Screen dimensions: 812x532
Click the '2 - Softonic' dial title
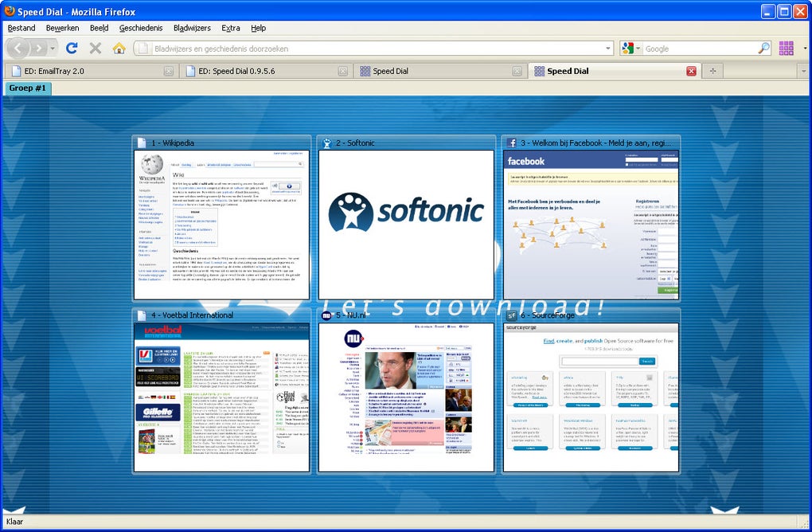click(355, 143)
